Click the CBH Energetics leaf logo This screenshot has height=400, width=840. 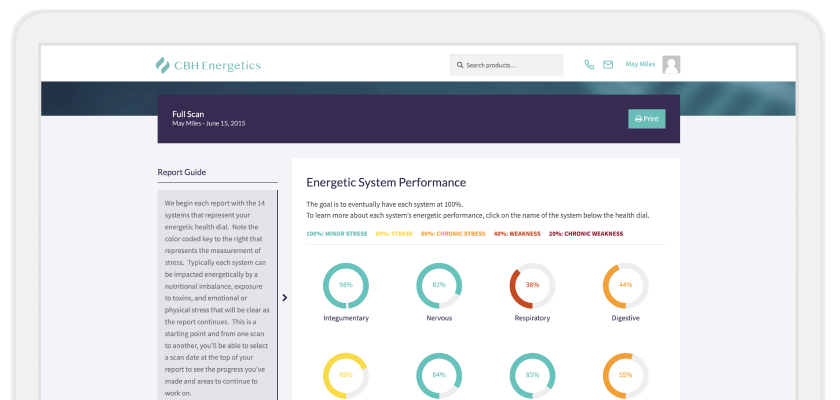(x=161, y=65)
